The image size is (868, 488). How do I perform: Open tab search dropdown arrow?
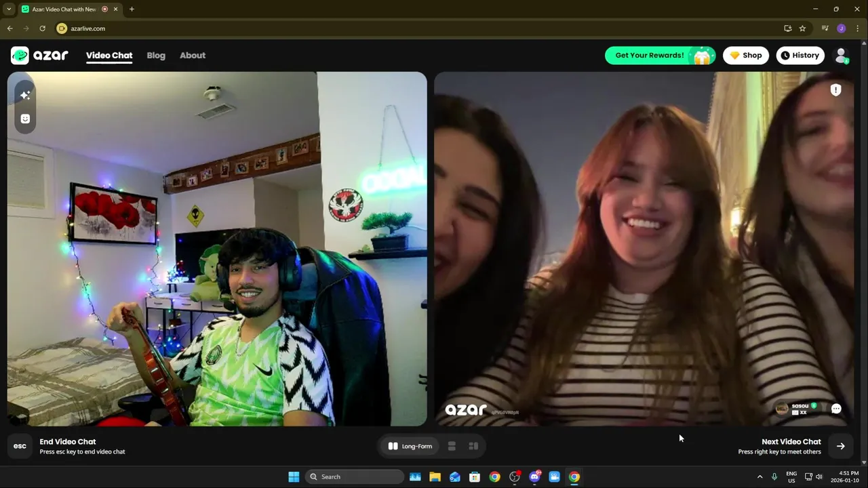(x=9, y=9)
